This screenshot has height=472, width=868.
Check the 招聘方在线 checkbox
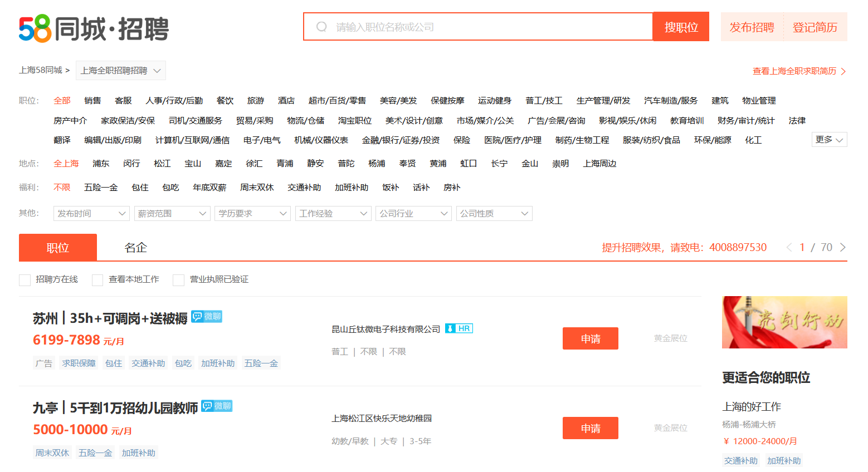tap(25, 280)
